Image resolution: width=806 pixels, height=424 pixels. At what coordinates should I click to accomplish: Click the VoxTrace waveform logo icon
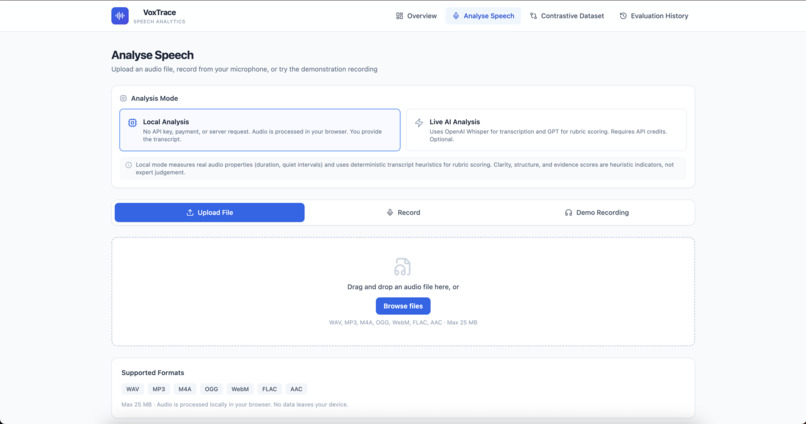click(120, 16)
